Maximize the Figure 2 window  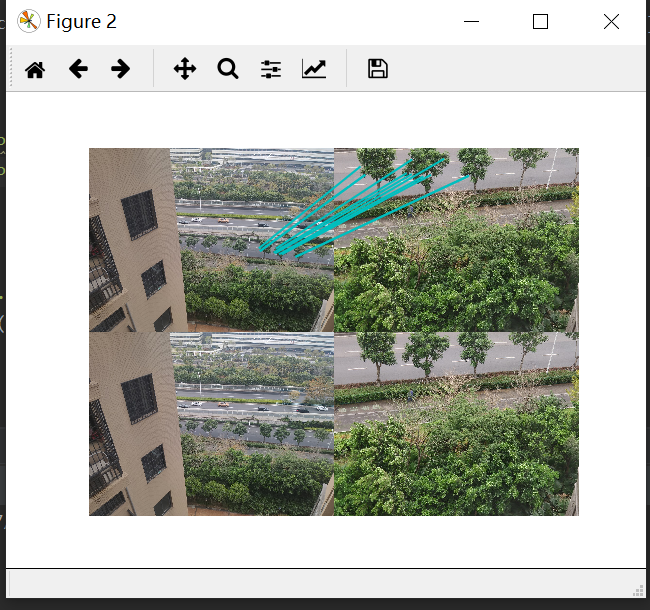(x=540, y=22)
